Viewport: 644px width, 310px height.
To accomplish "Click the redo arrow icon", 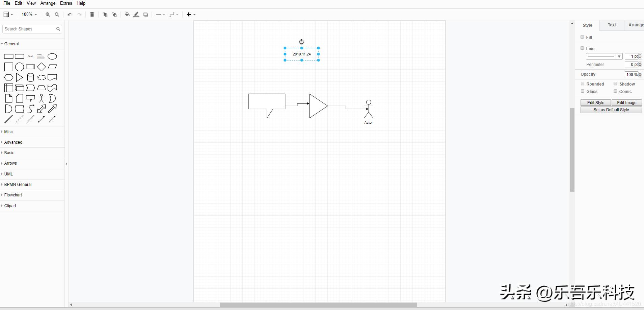I will [79, 15].
